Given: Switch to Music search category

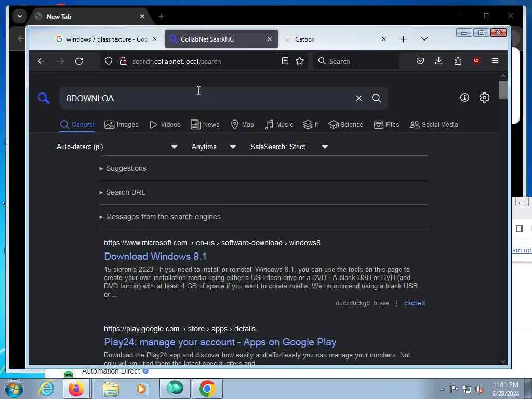Looking at the screenshot, I should (x=279, y=125).
